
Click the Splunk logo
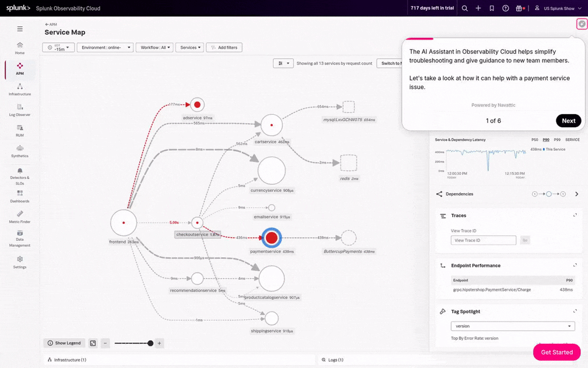tap(18, 8)
